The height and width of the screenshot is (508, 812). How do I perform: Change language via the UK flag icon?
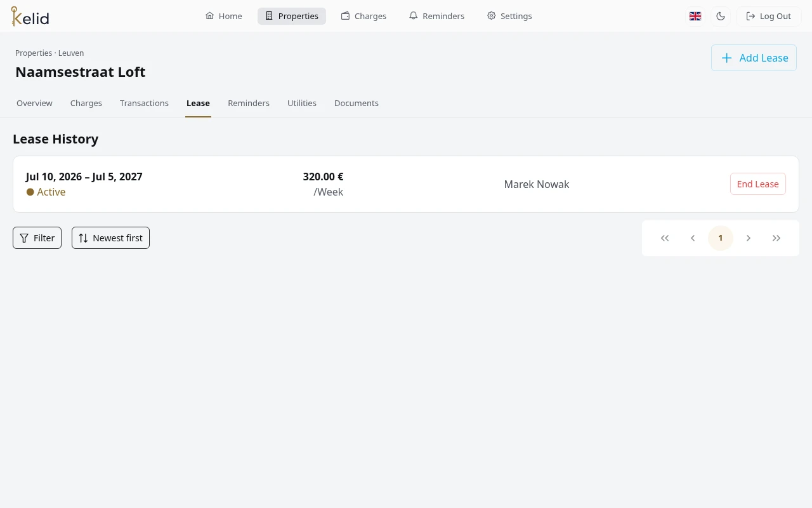click(695, 16)
